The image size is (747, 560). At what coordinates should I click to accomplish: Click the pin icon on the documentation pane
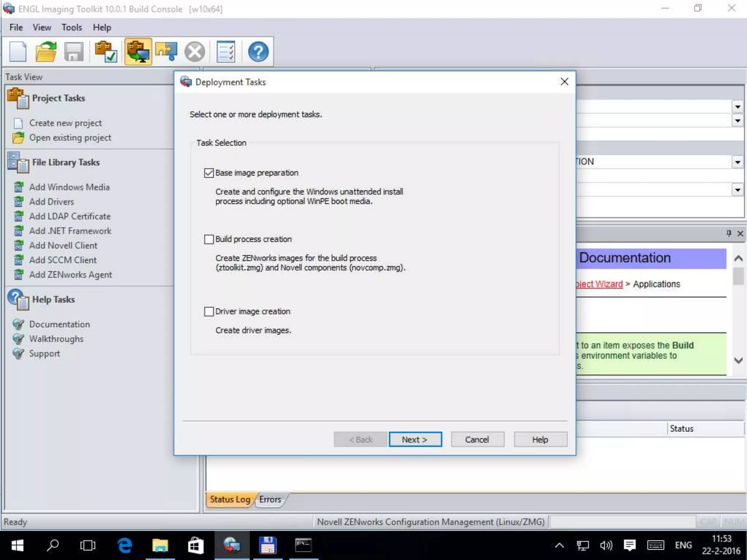coord(729,233)
